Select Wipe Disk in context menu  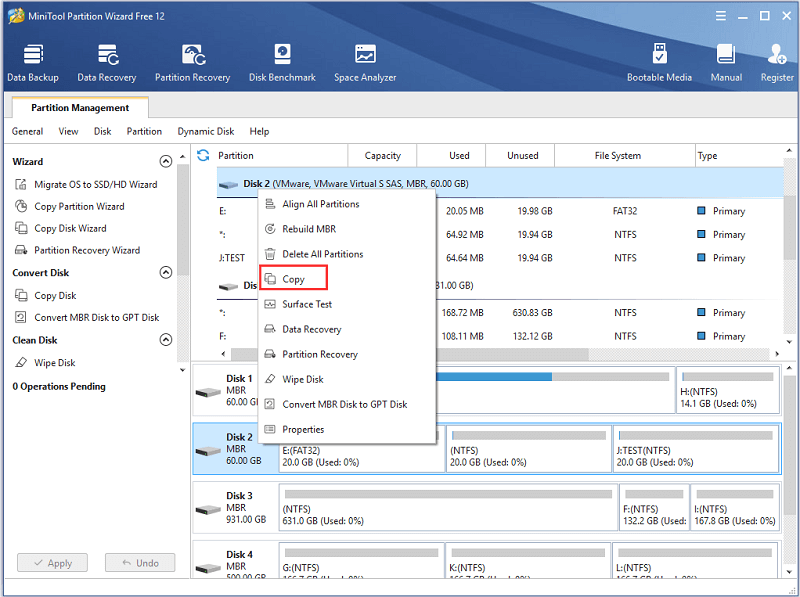pos(347,379)
